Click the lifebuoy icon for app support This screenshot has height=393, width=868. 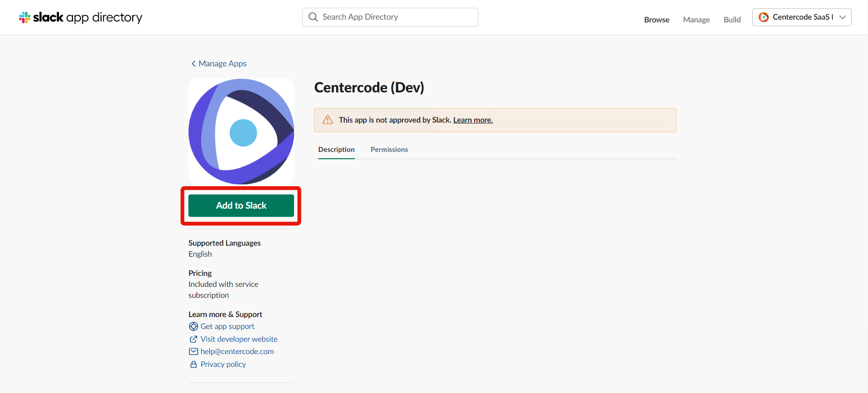click(193, 326)
